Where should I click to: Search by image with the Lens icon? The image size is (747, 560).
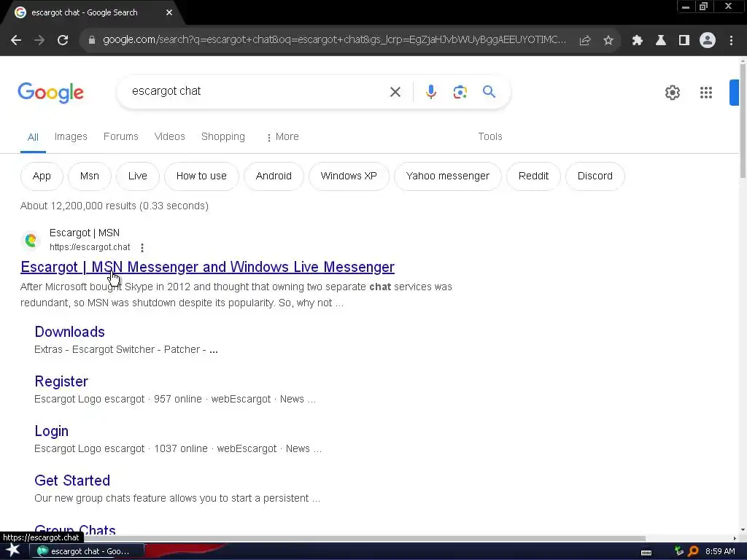pyautogui.click(x=460, y=92)
